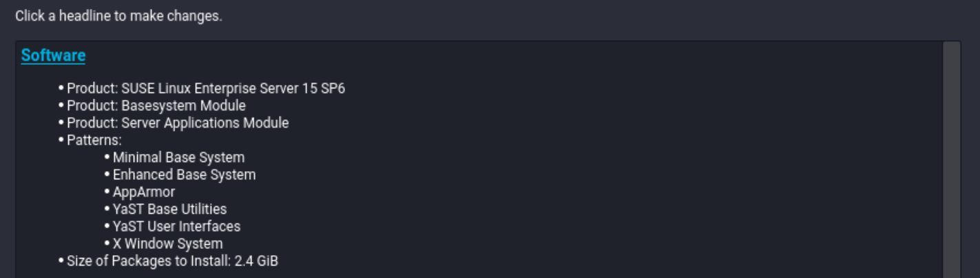Click the bullet before Basesystem Module product

pyautogui.click(x=61, y=106)
